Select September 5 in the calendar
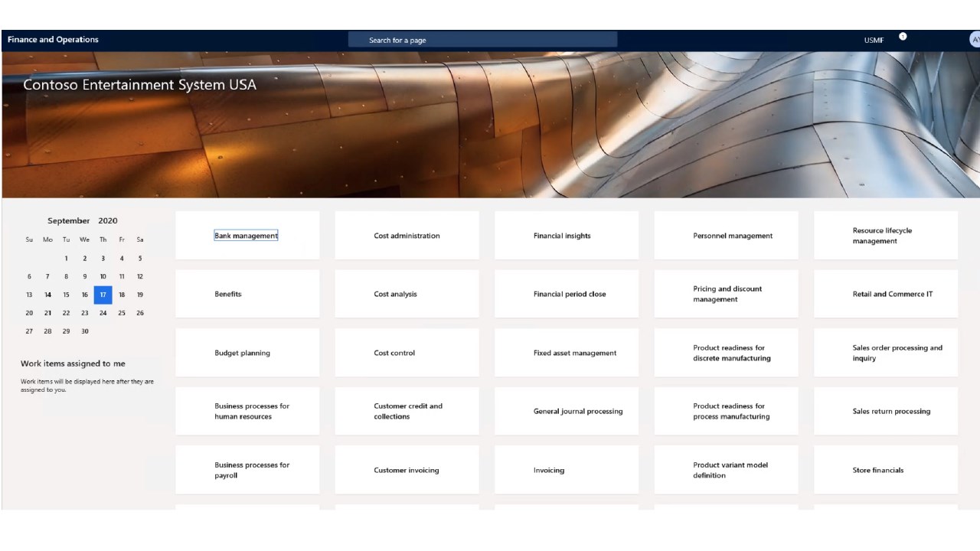The width and height of the screenshot is (980, 551). point(140,259)
